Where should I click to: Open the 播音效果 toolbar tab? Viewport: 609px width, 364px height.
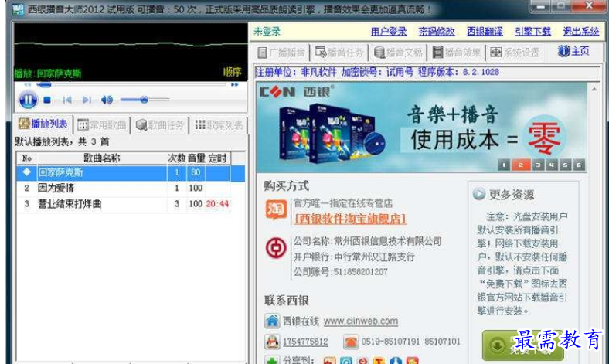[x=457, y=53]
